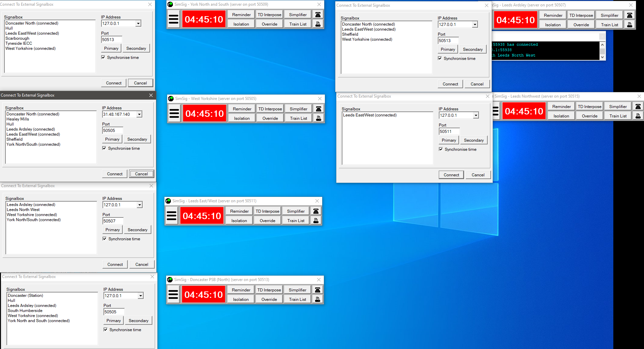Click Secondary in dialog listing Sheffield, port 50513

(473, 49)
